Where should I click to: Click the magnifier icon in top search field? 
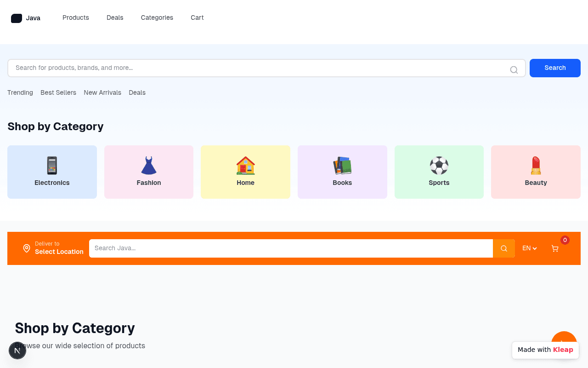coord(514,70)
